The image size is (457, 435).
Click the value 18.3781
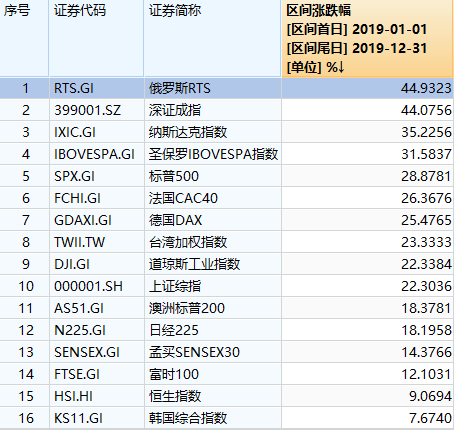tap(426, 308)
